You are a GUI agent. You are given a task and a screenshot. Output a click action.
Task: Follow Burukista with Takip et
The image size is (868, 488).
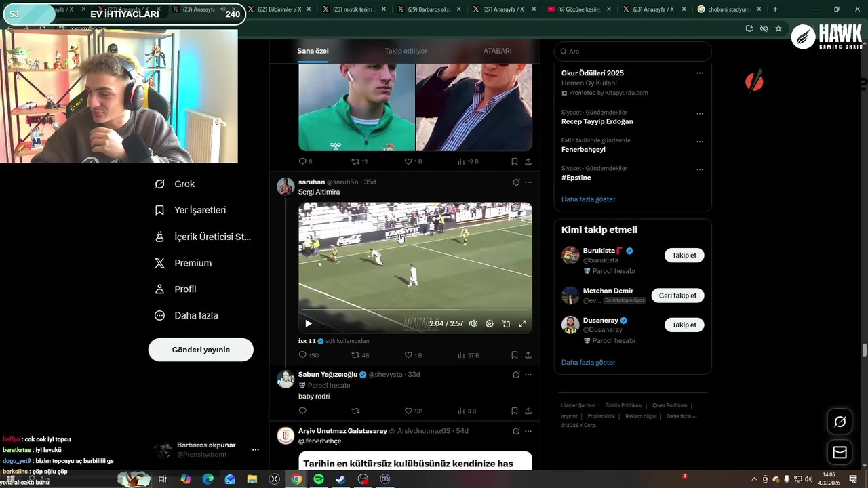684,256
